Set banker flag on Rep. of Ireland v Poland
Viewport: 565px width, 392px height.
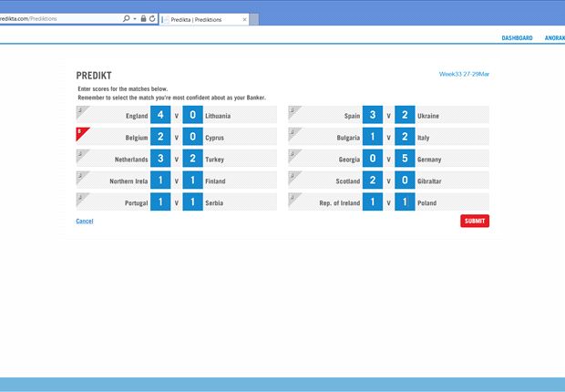pyautogui.click(x=293, y=199)
